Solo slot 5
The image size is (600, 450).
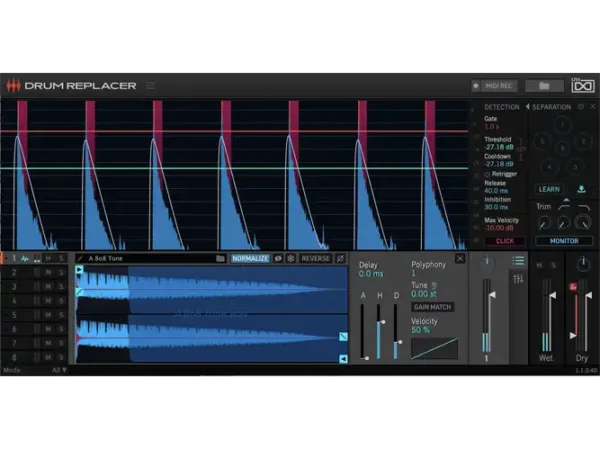pyautogui.click(x=61, y=315)
